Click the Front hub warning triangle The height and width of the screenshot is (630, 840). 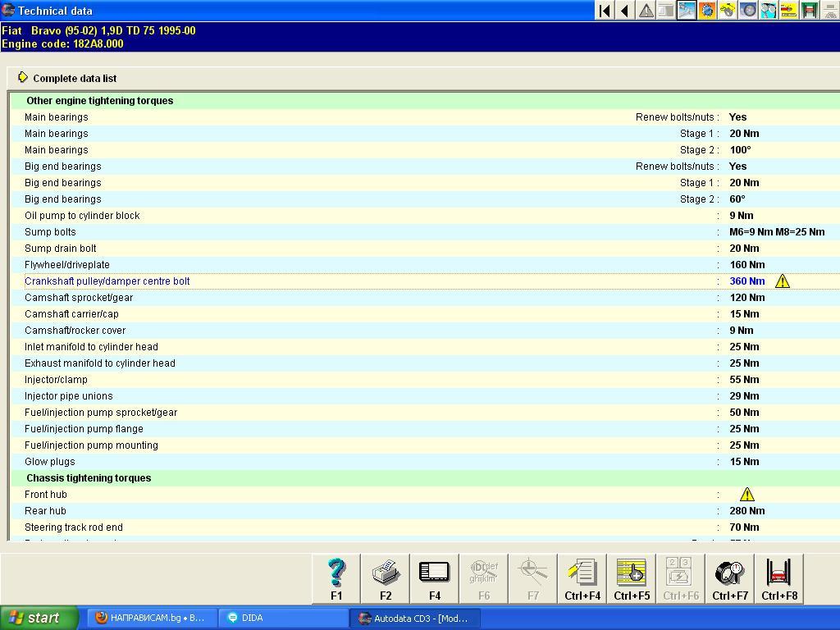[x=746, y=495]
